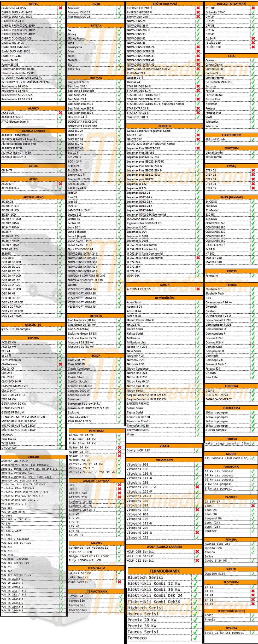This screenshot has width=258, height=644.
Task: Select the IMMERGAS header
Action: [x=97, y=431]
